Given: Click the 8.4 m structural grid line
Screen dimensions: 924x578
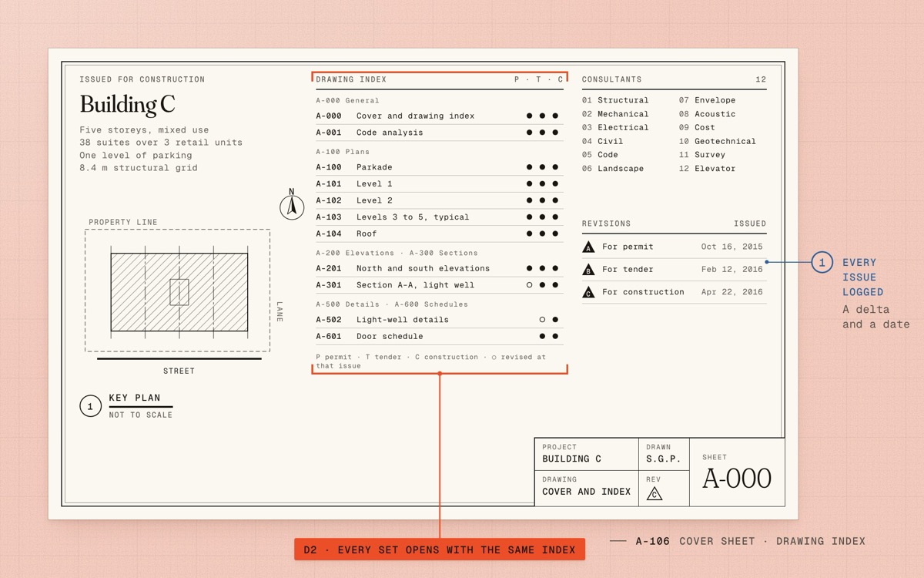Looking at the screenshot, I should pyautogui.click(x=139, y=168).
